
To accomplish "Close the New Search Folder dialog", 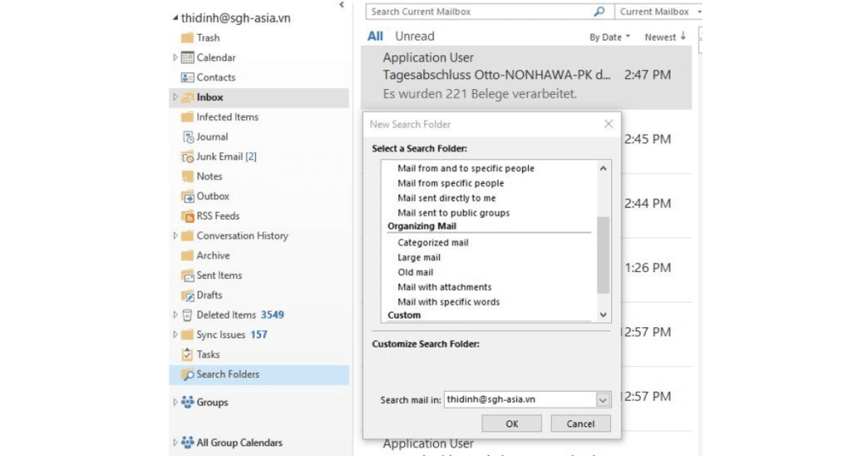I will coord(609,124).
